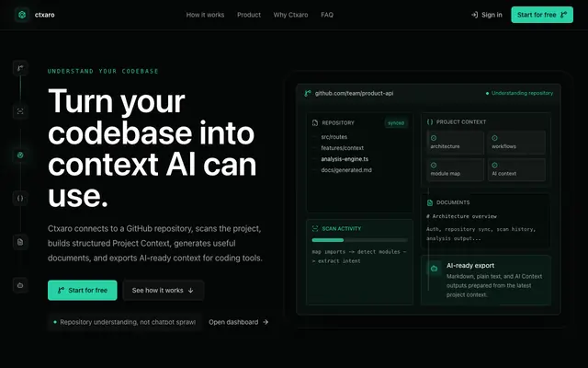This screenshot has height=368, width=588.
Task: Open the workflows context card
Action: click(x=516, y=143)
